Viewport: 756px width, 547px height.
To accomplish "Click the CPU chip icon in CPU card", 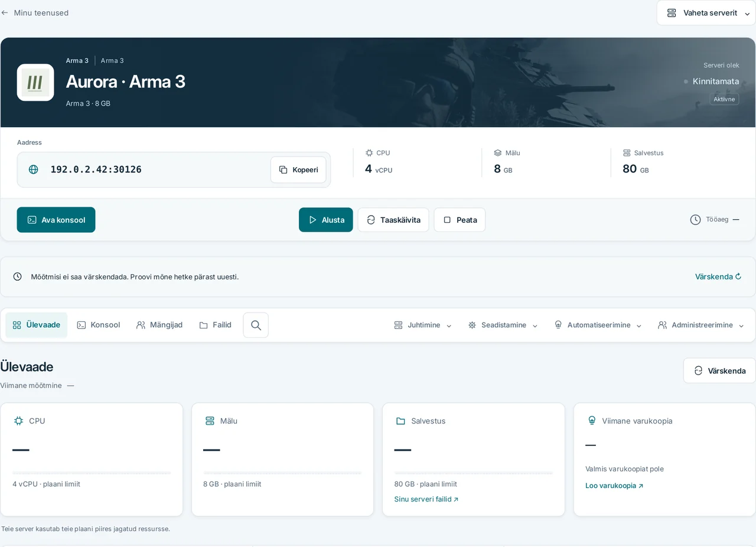I will 18,421.
